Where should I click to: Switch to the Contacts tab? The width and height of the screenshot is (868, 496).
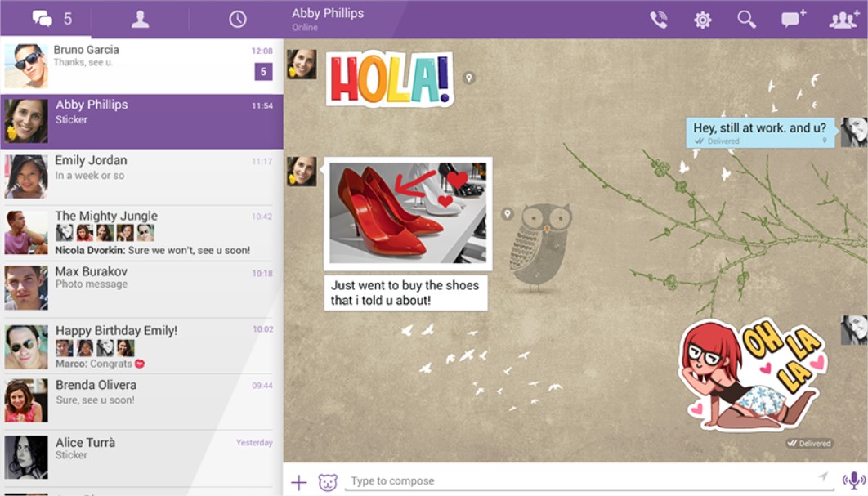141,19
